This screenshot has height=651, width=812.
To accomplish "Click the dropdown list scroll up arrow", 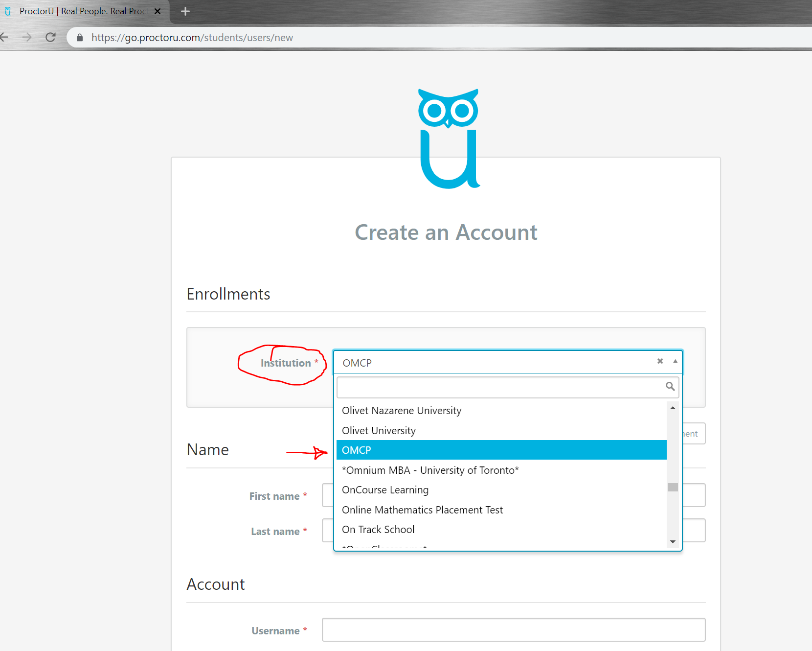I will pyautogui.click(x=673, y=408).
